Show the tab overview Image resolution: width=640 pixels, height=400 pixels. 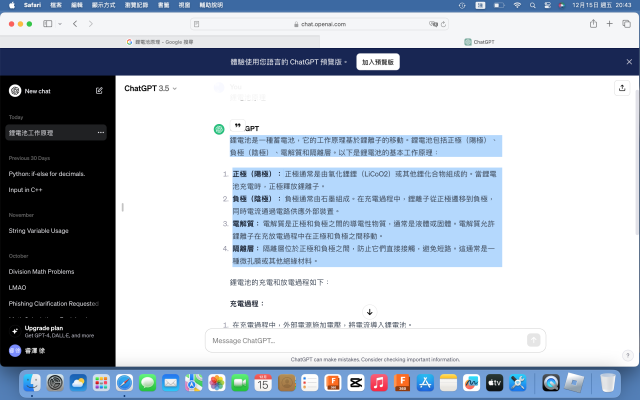626,24
